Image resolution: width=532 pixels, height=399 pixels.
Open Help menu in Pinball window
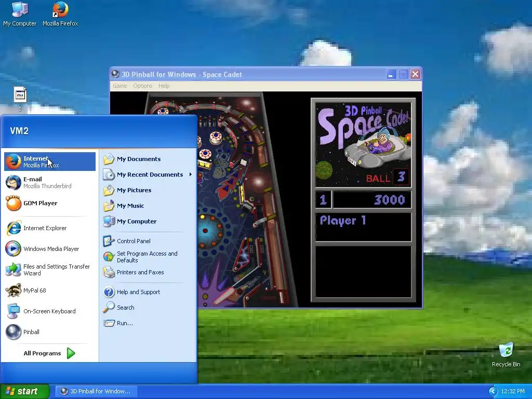164,86
